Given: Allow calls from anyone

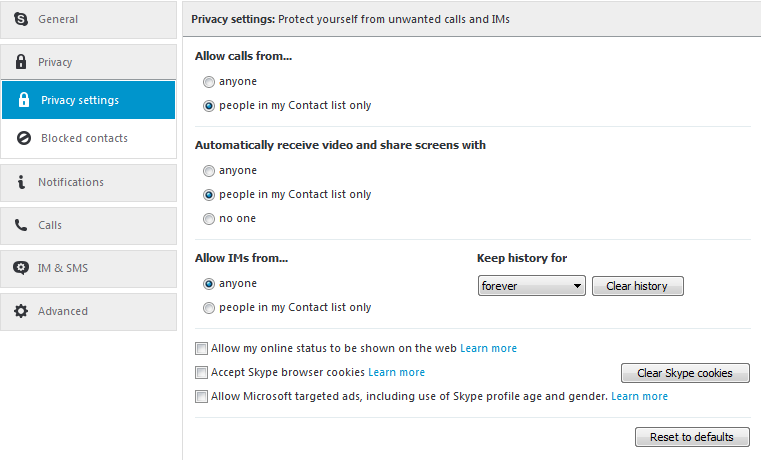Looking at the screenshot, I should tap(208, 81).
